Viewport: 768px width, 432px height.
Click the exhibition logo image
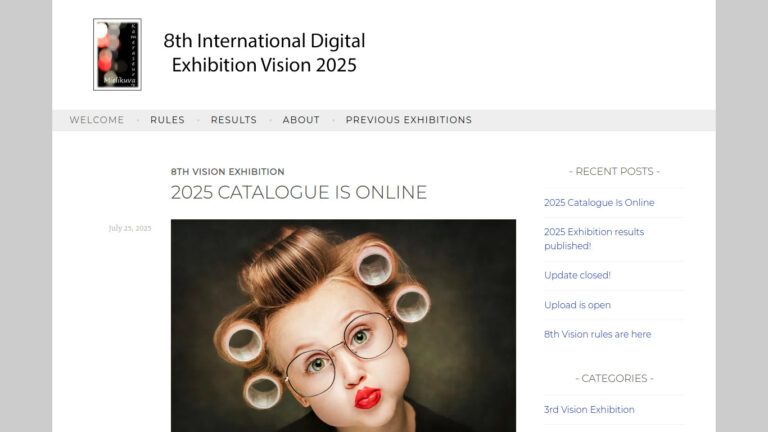coord(117,54)
